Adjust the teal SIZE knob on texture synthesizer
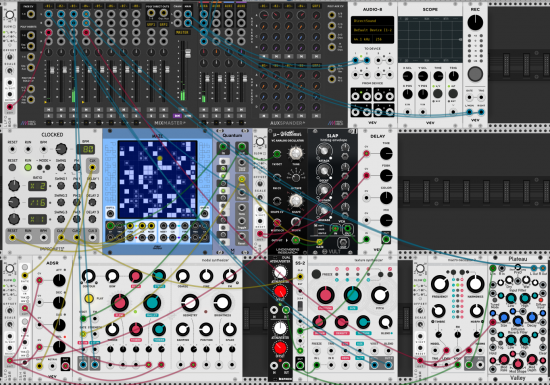550x385 pixels. (353, 295)
